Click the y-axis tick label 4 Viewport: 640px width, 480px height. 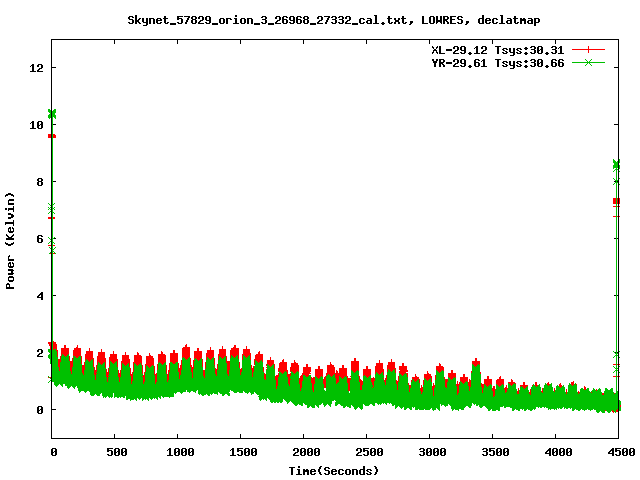click(40, 296)
